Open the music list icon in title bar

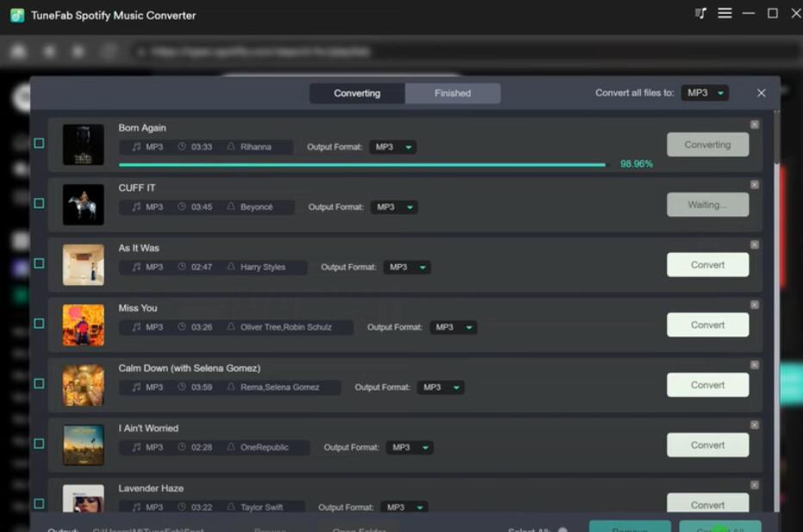700,13
